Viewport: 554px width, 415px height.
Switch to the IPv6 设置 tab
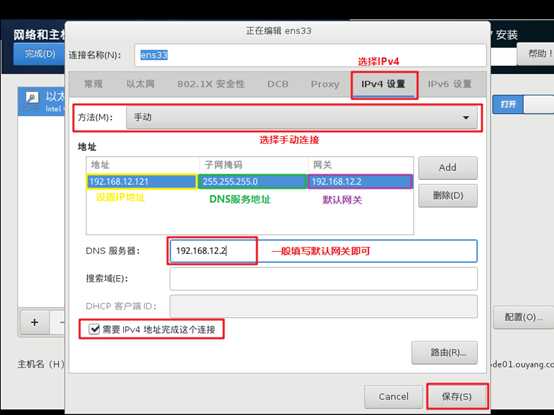click(450, 84)
